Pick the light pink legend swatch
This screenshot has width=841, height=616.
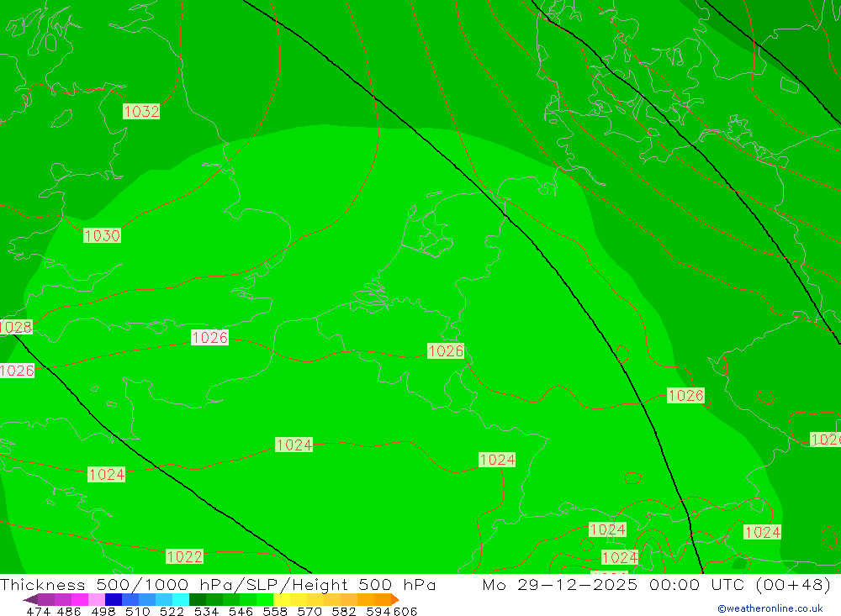pyautogui.click(x=97, y=599)
